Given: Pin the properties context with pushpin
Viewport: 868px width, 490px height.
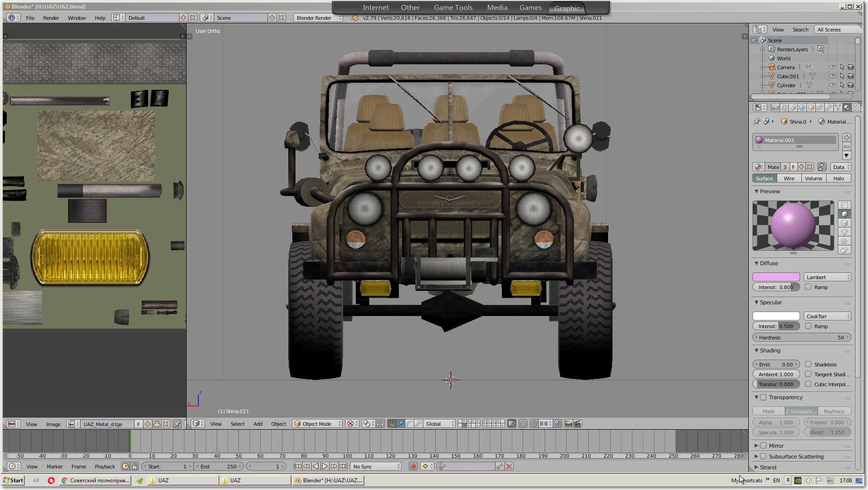Looking at the screenshot, I should click(757, 122).
